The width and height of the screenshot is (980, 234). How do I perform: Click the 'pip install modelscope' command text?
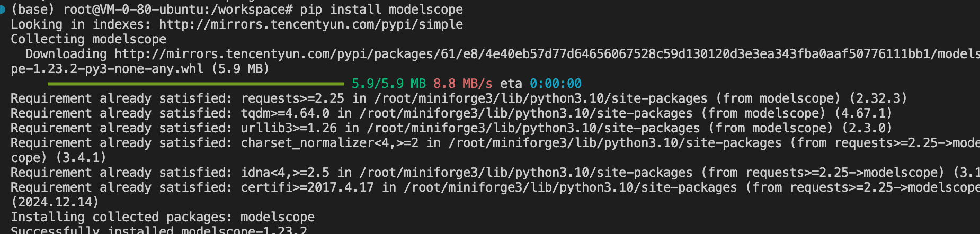pyautogui.click(x=381, y=10)
